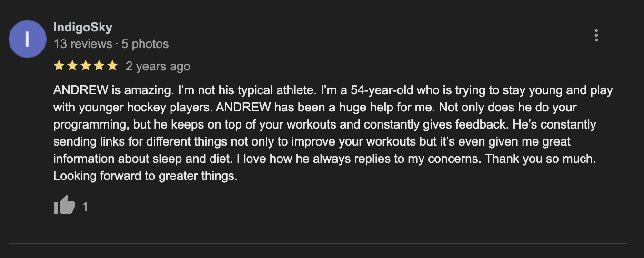The image size is (644, 258).
Task: Click the thumbs-up helpful icon
Action: coord(65,206)
